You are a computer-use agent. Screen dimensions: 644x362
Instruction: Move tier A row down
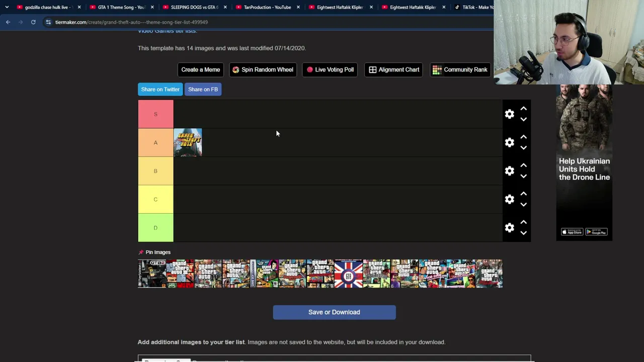tap(524, 148)
